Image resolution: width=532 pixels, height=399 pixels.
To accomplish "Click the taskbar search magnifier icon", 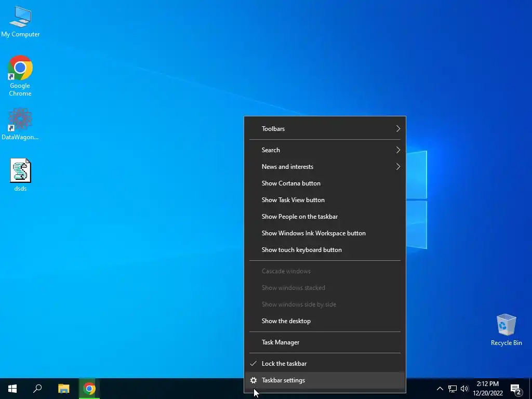I will 37,389.
